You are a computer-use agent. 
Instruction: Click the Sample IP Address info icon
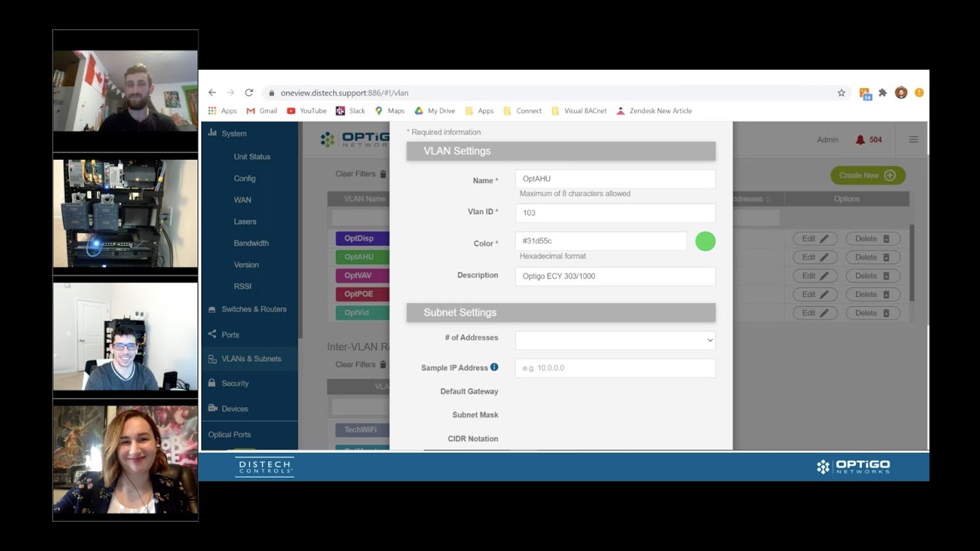(494, 367)
